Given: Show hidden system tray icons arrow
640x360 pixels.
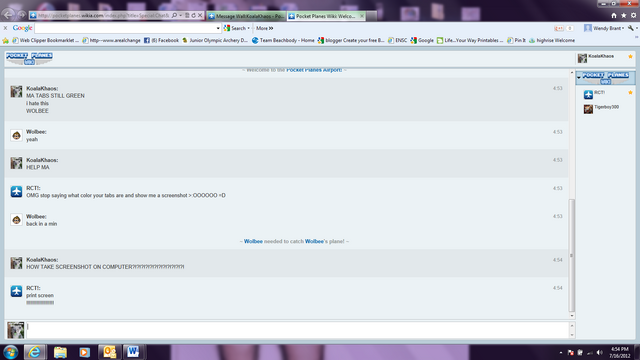Looking at the screenshot, I should coord(561,352).
